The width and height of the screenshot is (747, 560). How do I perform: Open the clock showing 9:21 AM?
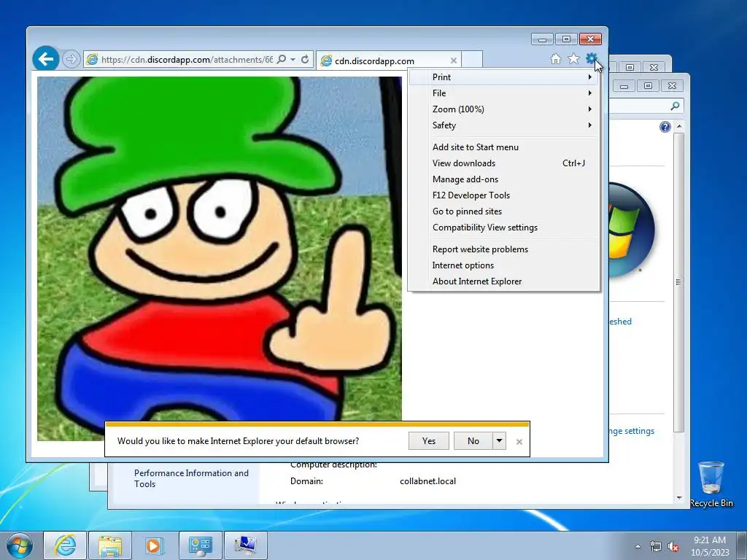coord(710,546)
